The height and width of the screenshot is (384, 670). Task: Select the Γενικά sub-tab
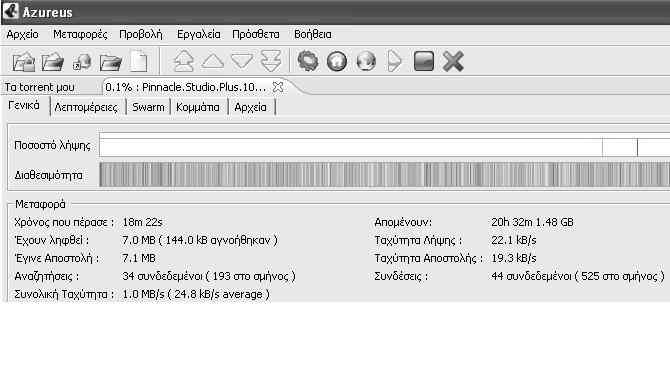tap(24, 106)
